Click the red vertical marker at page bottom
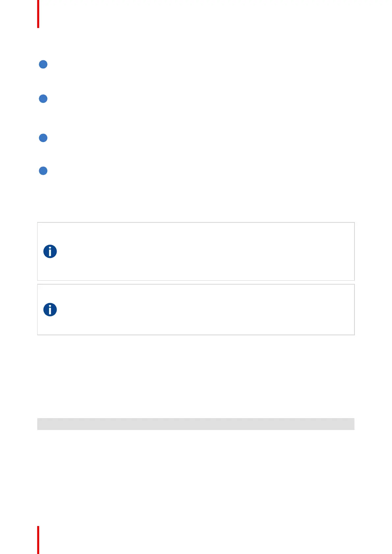This screenshot has height=554, width=392. (x=38, y=540)
